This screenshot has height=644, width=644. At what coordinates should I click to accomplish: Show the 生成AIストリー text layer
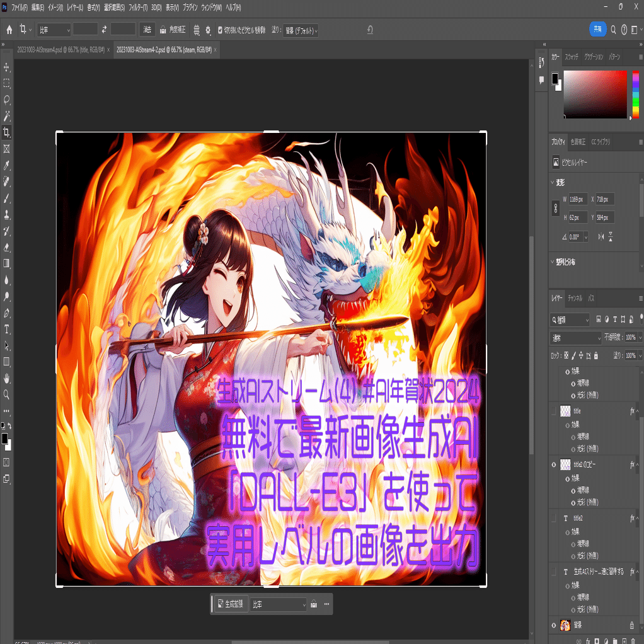[554, 572]
